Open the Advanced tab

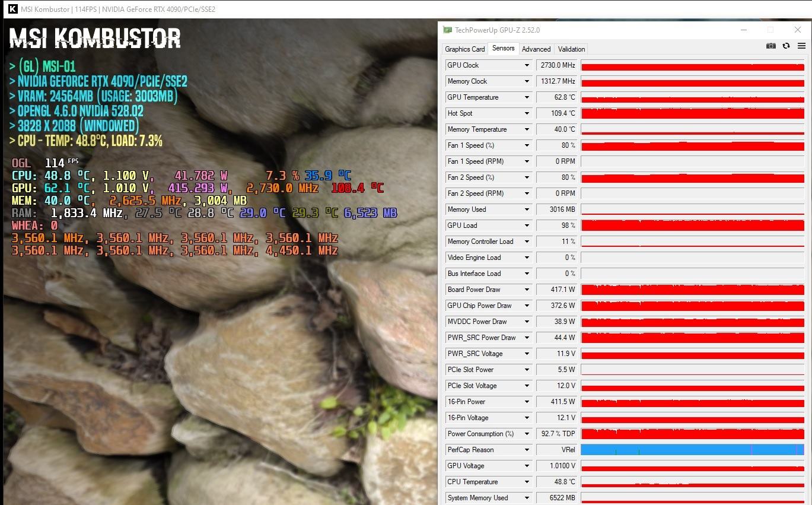[536, 49]
